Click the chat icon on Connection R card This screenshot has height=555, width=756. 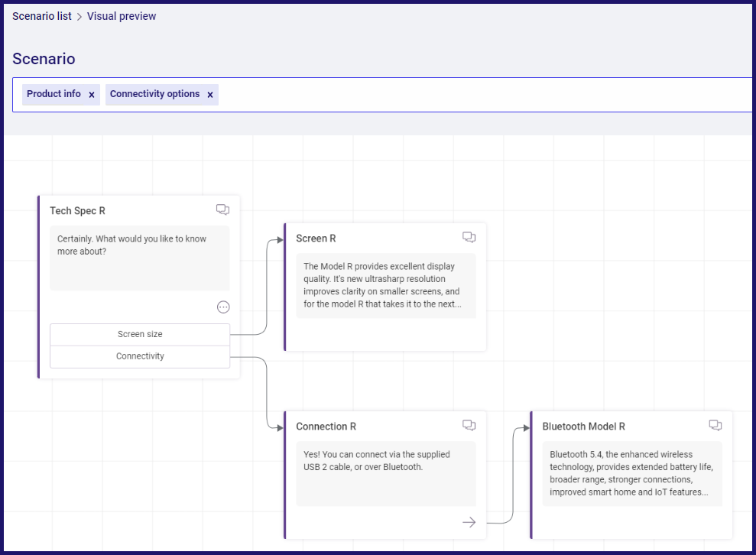pos(469,425)
